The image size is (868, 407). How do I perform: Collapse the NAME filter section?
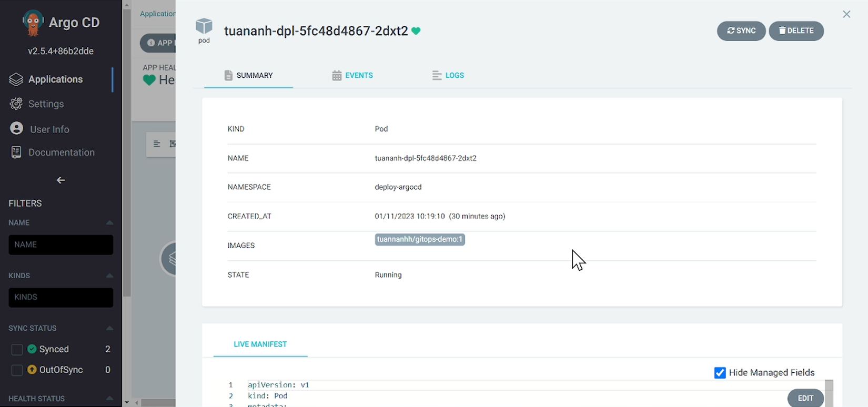point(109,223)
